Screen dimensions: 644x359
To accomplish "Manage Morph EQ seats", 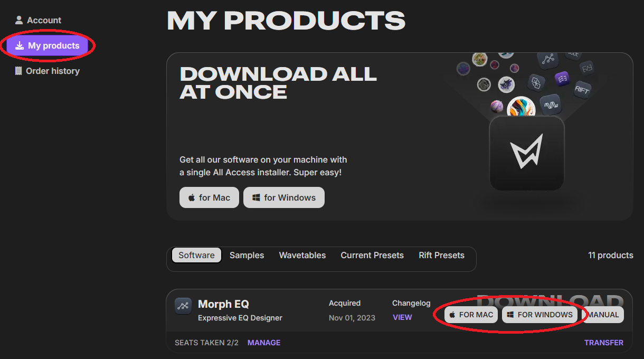I will click(x=264, y=343).
